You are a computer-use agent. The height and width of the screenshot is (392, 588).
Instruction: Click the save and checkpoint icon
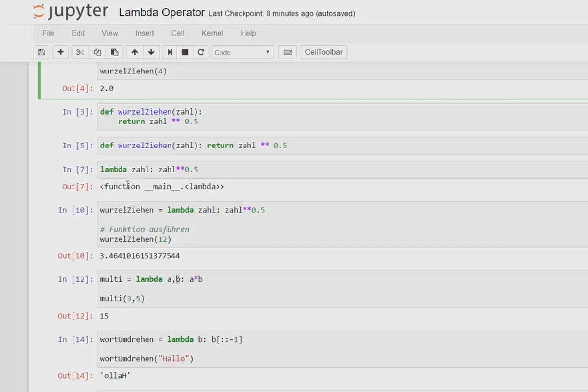tap(41, 52)
